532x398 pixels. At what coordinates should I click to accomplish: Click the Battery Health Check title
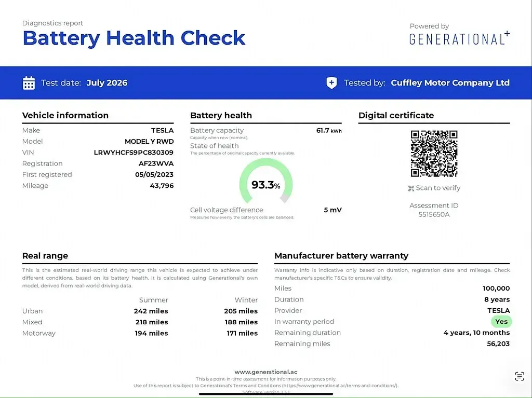(x=134, y=38)
